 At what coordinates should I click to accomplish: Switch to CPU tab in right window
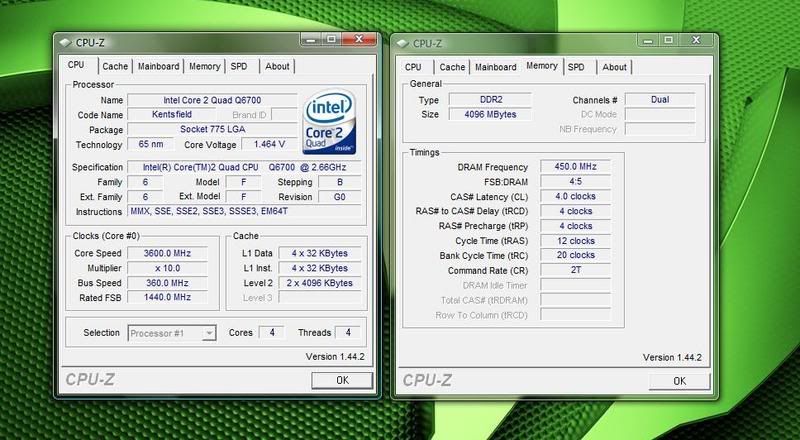413,67
